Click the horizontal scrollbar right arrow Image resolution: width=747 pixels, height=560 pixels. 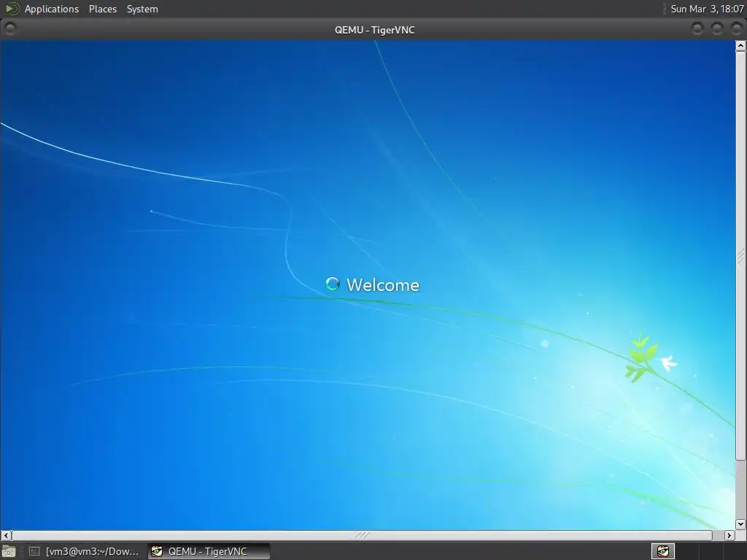[729, 535]
